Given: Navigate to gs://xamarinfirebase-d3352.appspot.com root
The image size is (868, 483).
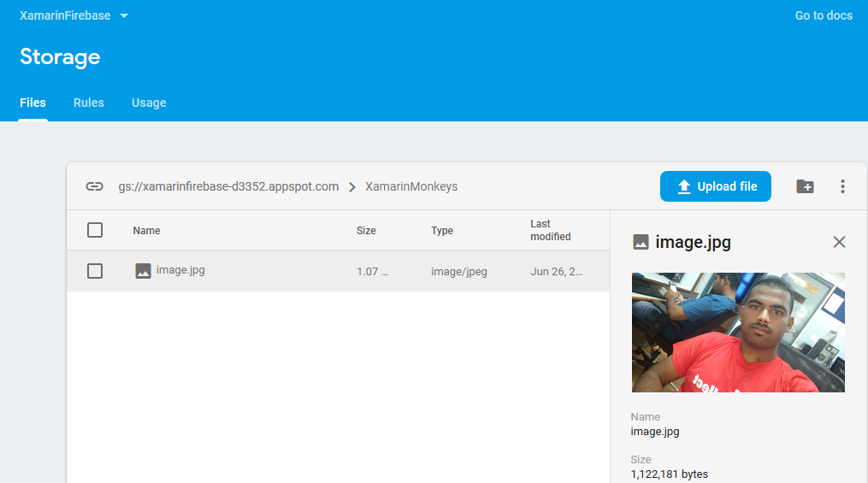Looking at the screenshot, I should coord(228,186).
